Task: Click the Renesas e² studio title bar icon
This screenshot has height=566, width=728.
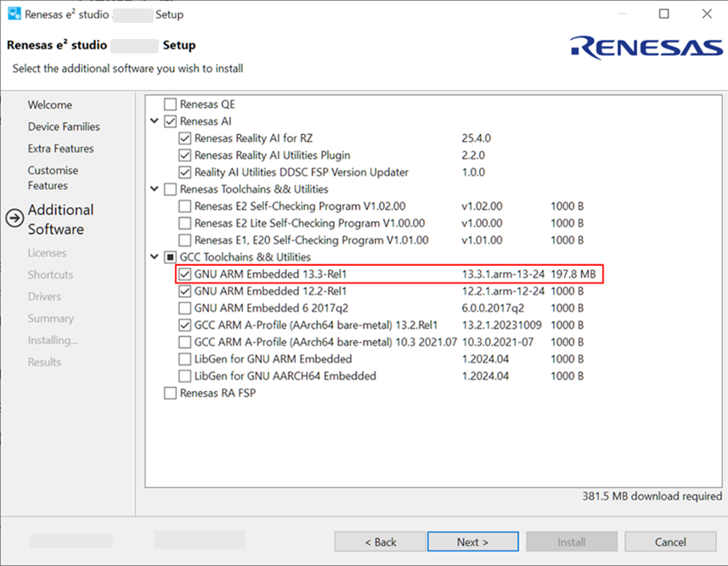Action: pos(14,14)
